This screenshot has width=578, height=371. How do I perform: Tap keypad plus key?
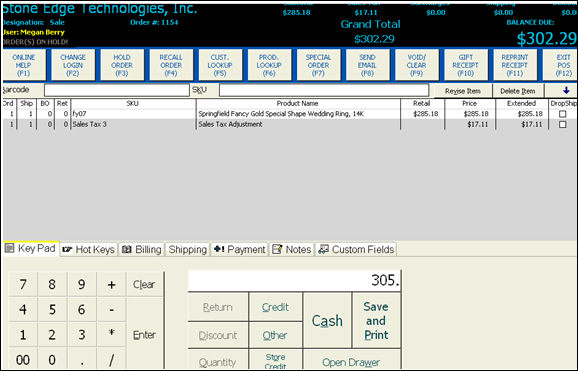point(111,284)
